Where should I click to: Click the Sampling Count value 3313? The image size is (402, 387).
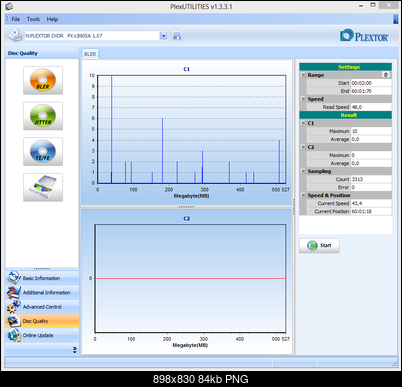click(371, 179)
